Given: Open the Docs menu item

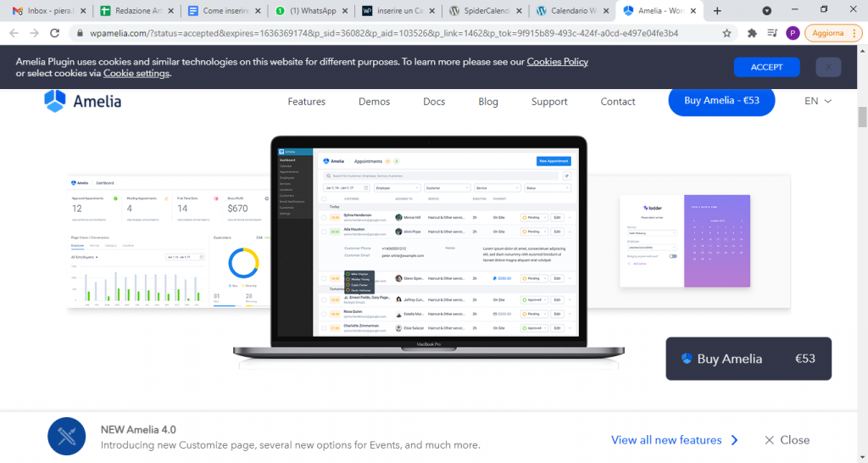Looking at the screenshot, I should (x=434, y=102).
